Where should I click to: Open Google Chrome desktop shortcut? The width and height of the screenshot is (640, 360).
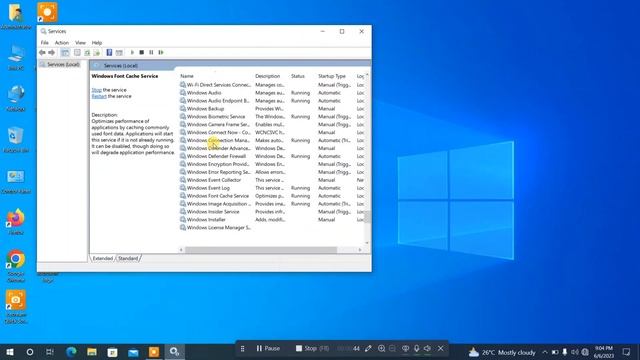(16, 265)
